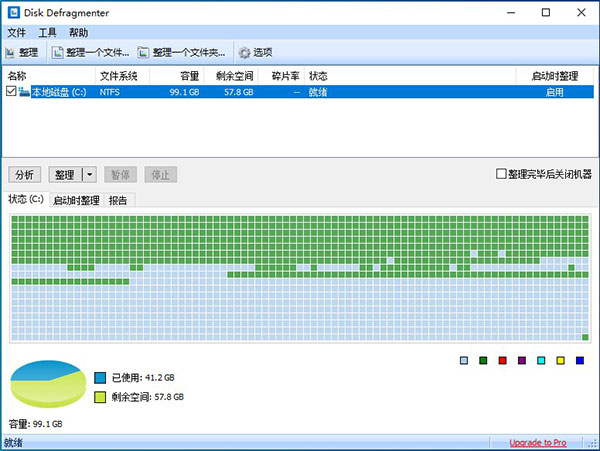Switch to the 报告 tab
The image size is (600, 451).
(118, 200)
